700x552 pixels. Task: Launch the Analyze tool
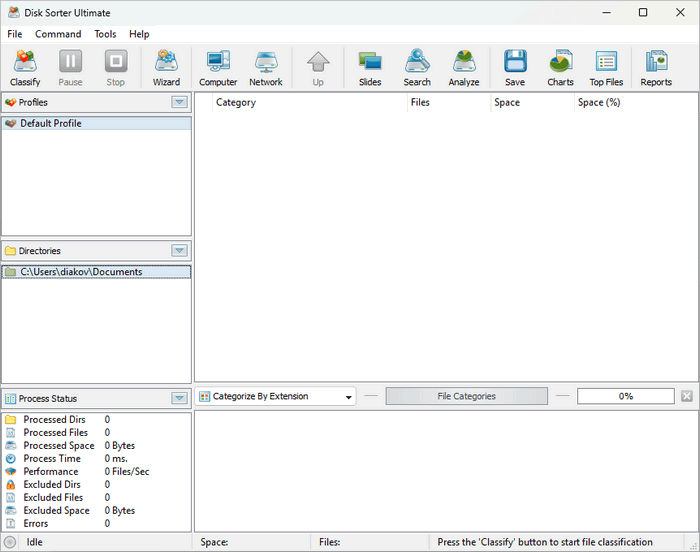point(464,61)
